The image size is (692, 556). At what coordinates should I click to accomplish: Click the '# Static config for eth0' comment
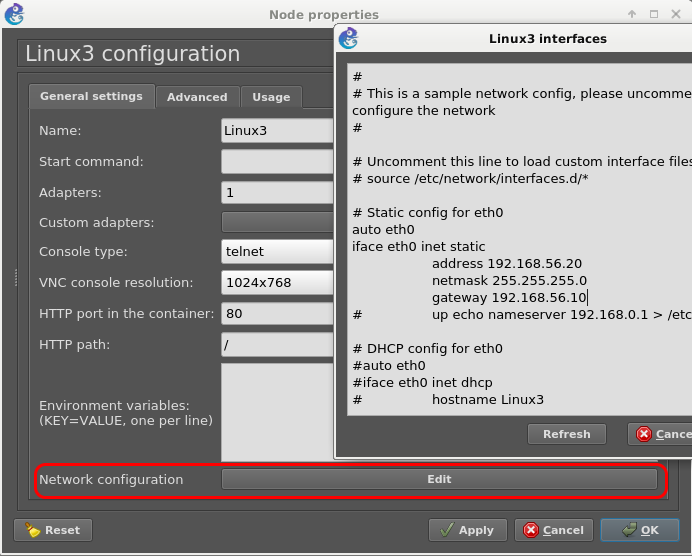click(x=428, y=213)
